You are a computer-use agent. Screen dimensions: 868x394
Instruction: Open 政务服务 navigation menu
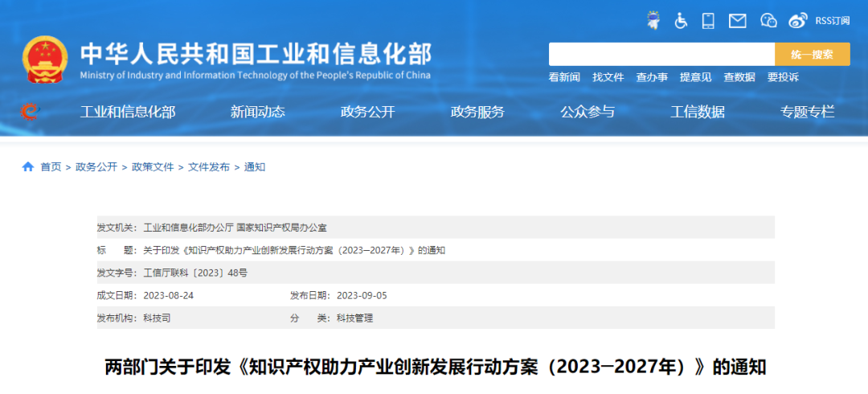[477, 112]
